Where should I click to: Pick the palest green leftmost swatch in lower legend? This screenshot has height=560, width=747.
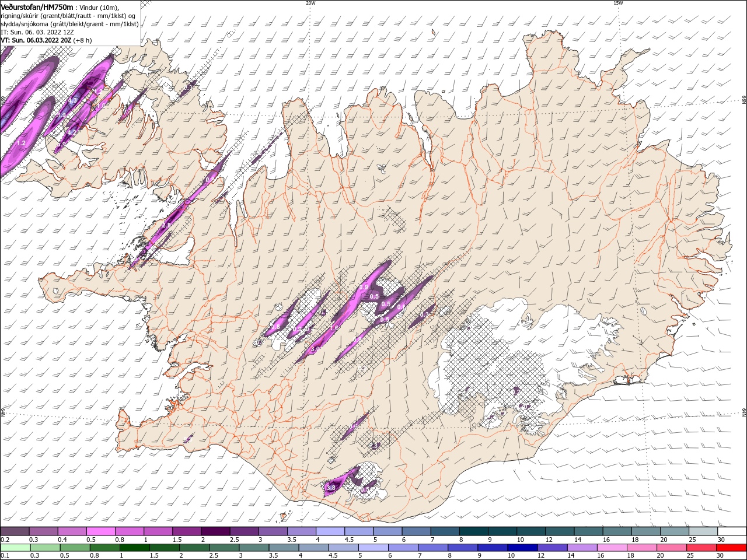[16, 548]
